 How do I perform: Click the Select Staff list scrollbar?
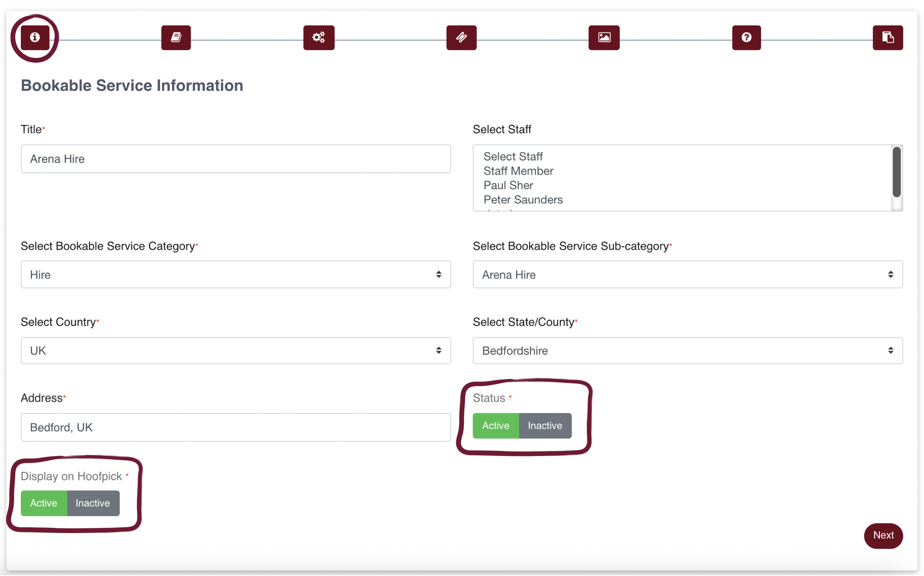[897, 172]
